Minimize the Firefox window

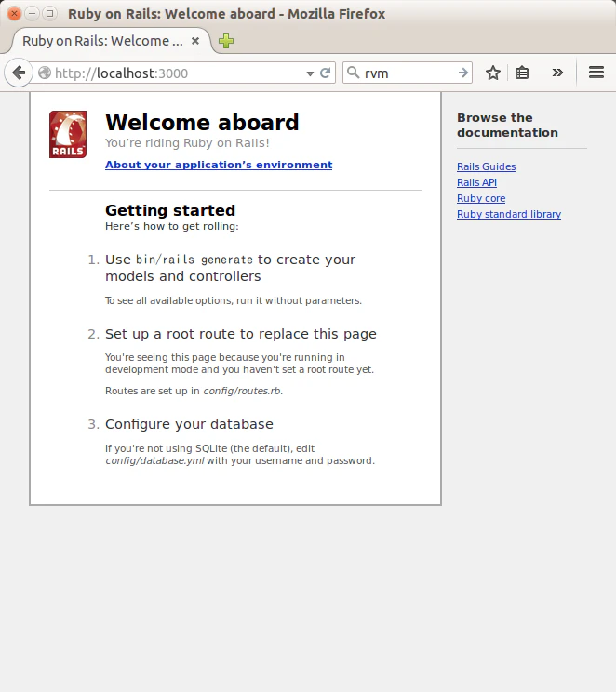click(32, 14)
